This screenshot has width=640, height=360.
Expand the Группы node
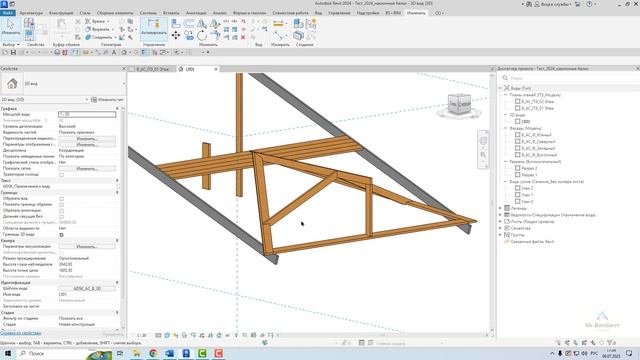(500, 235)
